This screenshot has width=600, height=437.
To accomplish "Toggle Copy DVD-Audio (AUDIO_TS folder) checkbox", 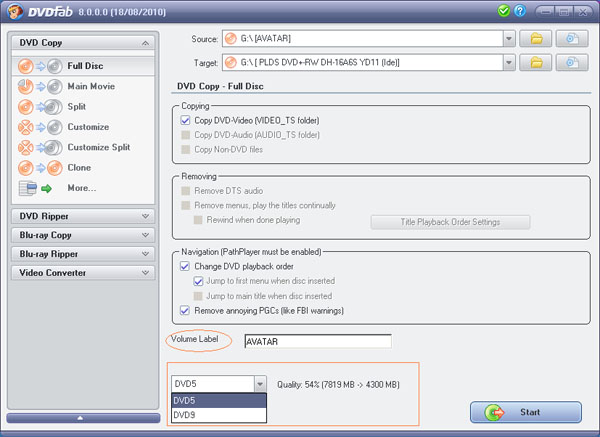I will pos(186,135).
